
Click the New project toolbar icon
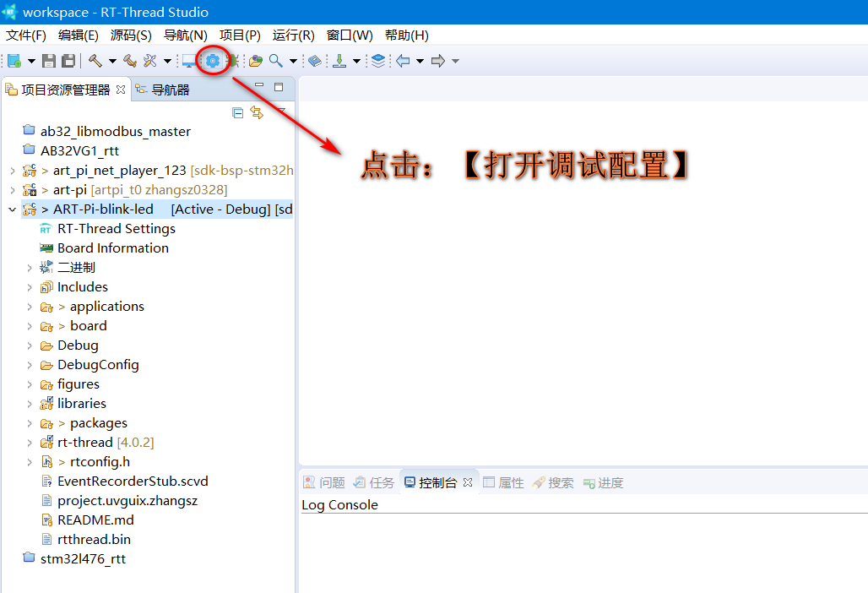(14, 61)
